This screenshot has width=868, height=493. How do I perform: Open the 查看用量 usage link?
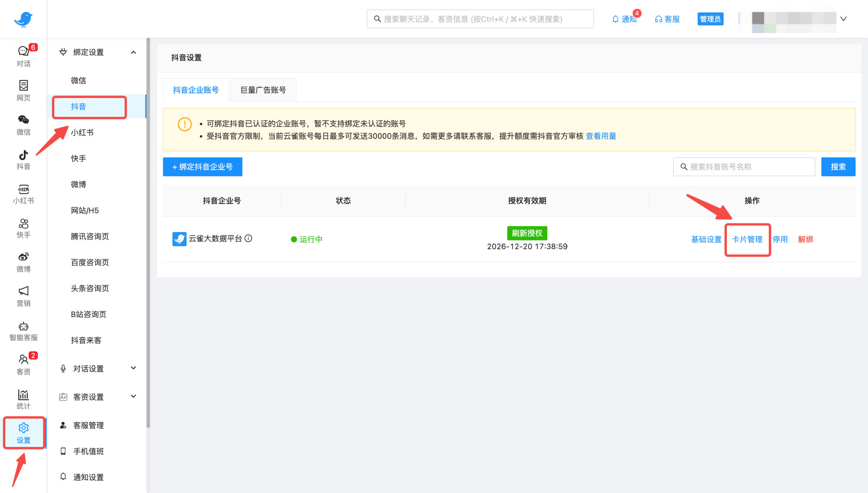click(601, 136)
